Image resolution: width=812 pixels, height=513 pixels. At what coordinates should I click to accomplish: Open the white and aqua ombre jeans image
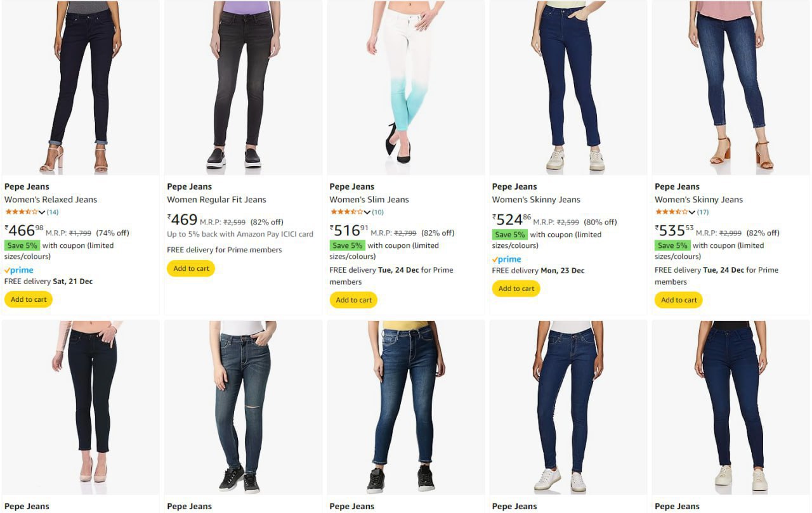406,88
